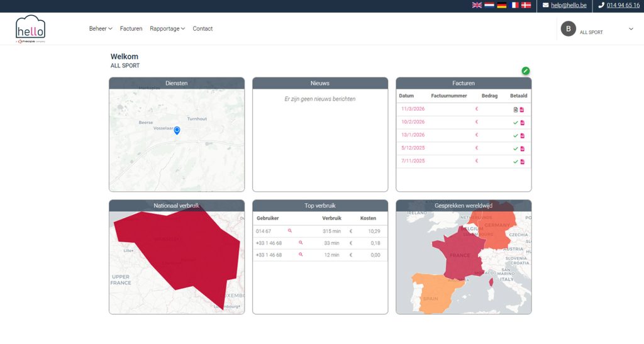Click the blue location pin on Diensten map

tap(177, 131)
